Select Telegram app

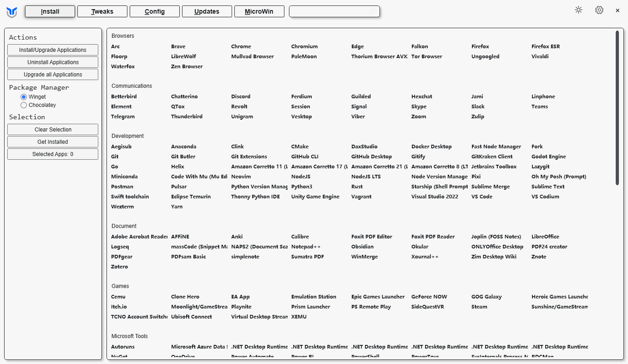123,116
